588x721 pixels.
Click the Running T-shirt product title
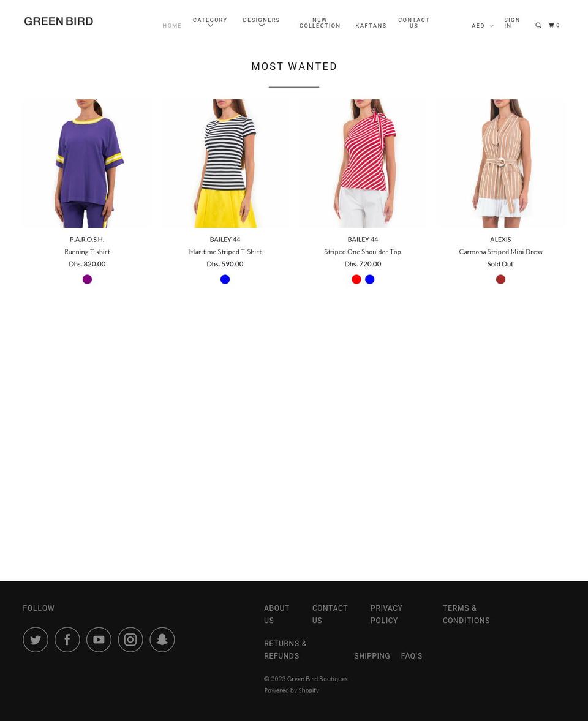[x=88, y=252]
